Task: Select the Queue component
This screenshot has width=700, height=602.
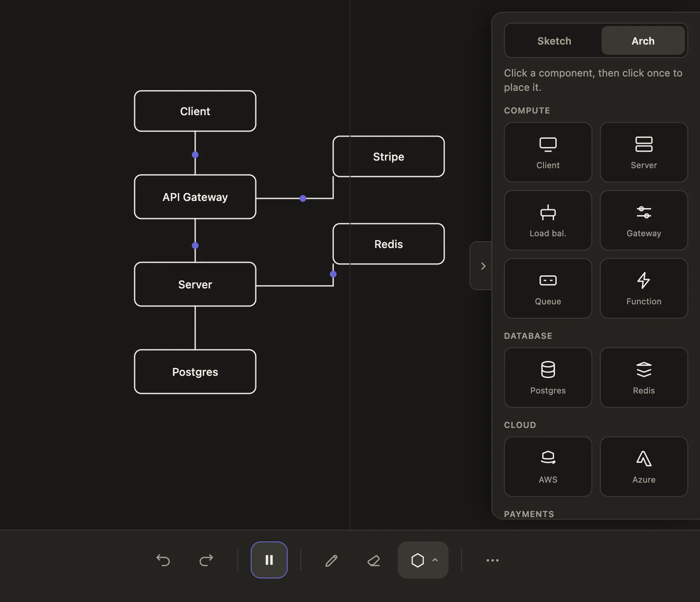Action: [548, 289]
